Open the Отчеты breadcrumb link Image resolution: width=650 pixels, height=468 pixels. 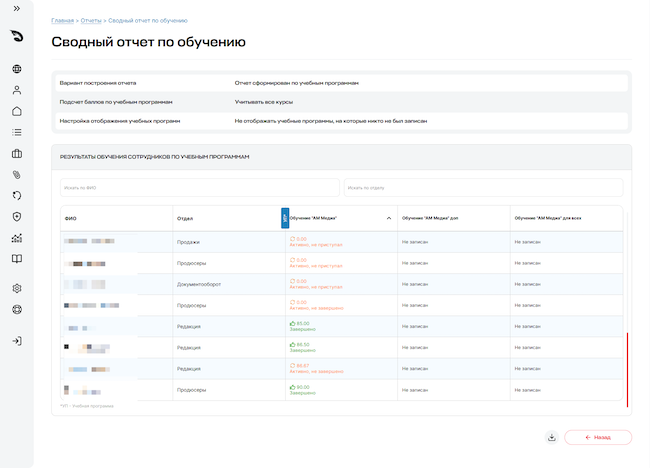click(x=91, y=20)
